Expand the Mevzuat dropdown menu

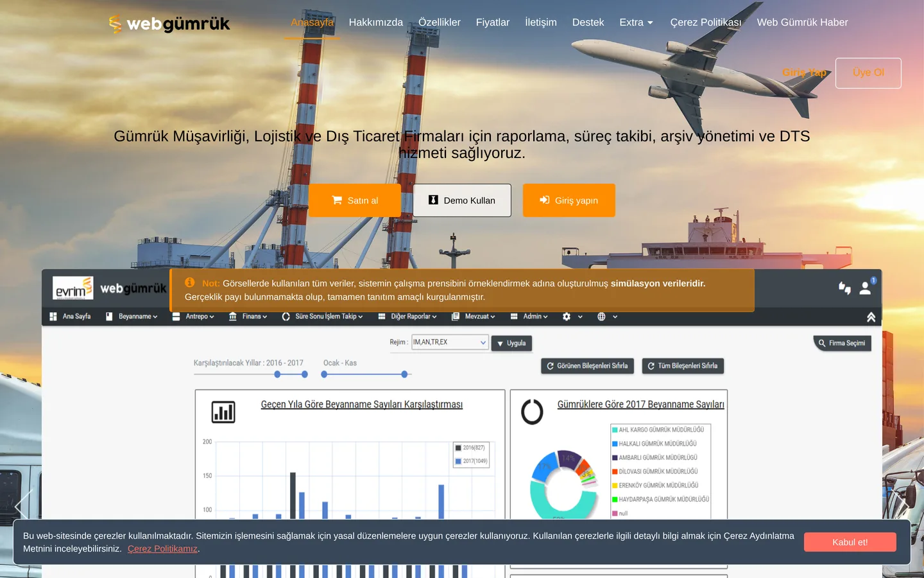click(x=474, y=317)
